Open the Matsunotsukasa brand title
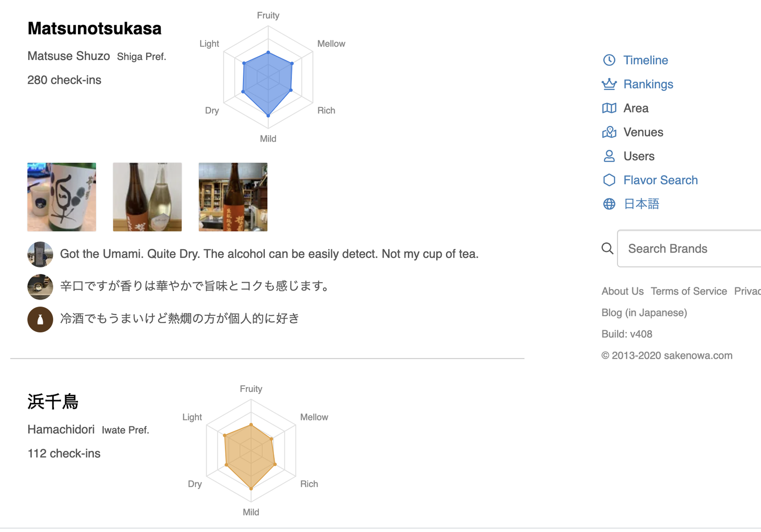The height and width of the screenshot is (532, 761). coord(95,29)
